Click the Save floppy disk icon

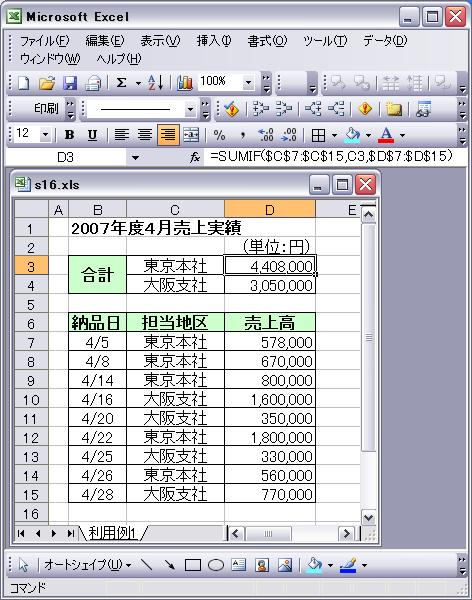[70, 83]
